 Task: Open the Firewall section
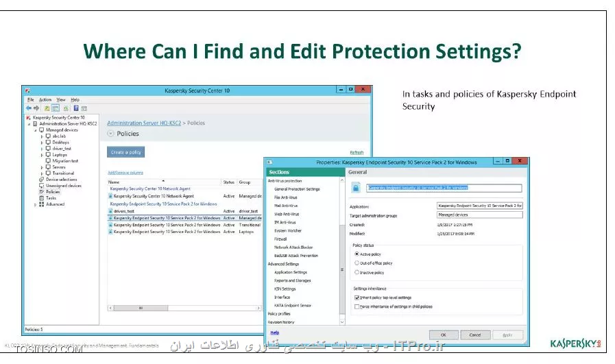coord(280,239)
